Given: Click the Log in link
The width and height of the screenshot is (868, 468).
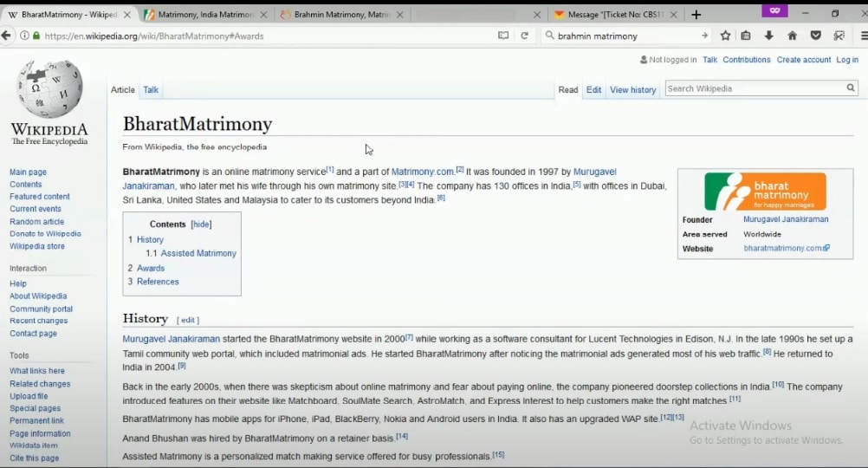Looking at the screenshot, I should 847,60.
